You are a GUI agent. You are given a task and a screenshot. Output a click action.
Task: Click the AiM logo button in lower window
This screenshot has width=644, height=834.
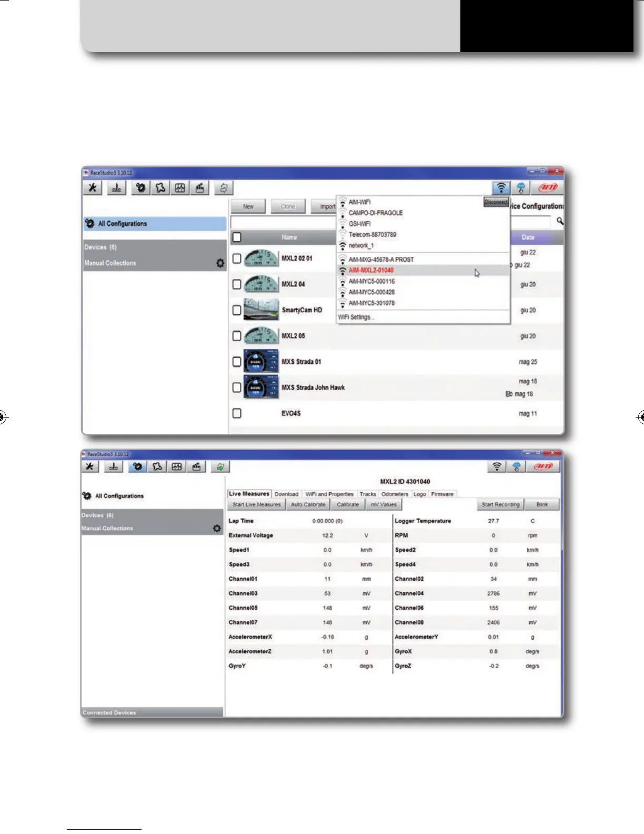click(x=543, y=466)
